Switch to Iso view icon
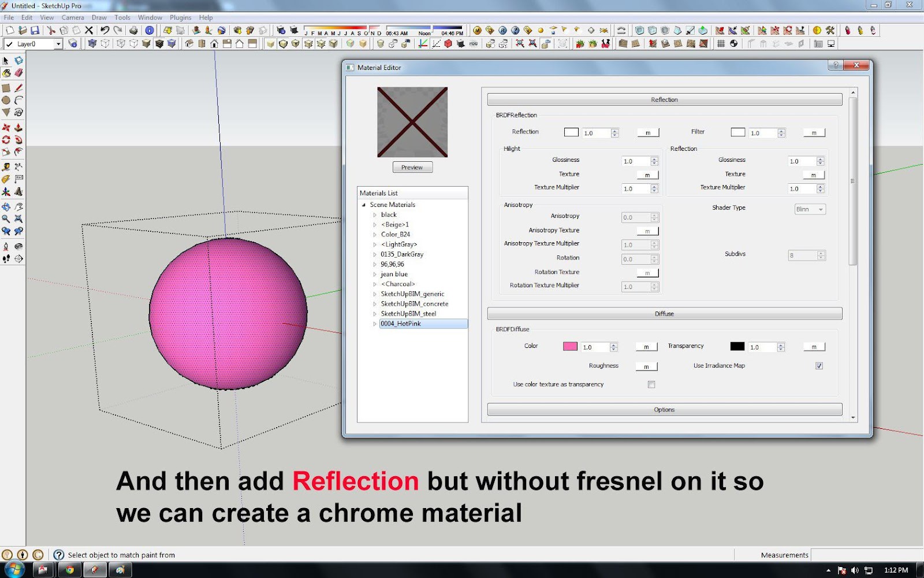 click(x=189, y=43)
